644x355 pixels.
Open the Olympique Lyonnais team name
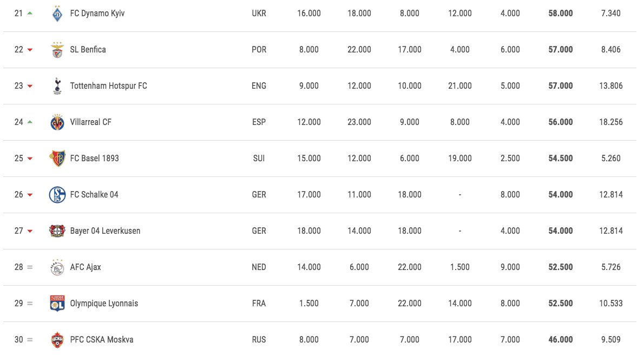point(104,304)
